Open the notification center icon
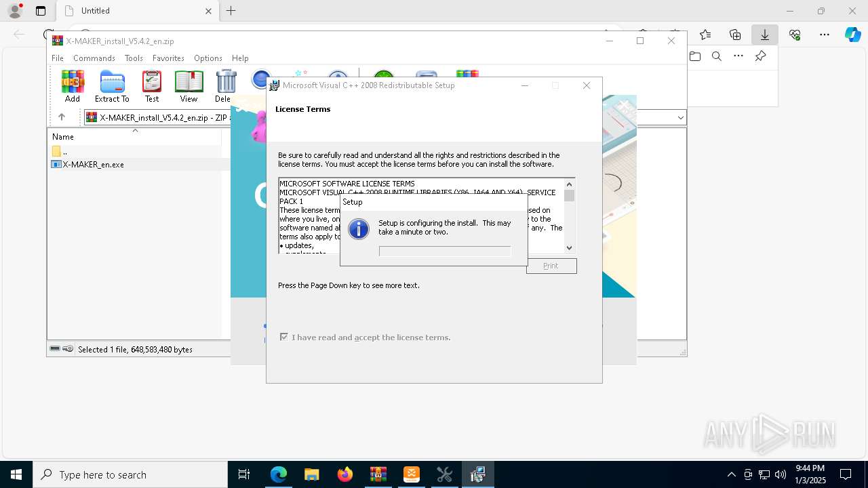 846,474
